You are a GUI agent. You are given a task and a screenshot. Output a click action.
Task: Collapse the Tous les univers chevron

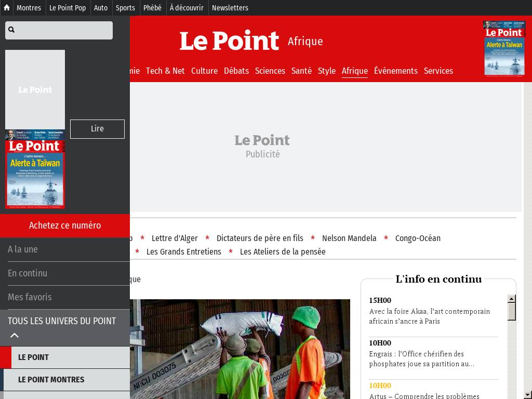(x=15, y=335)
